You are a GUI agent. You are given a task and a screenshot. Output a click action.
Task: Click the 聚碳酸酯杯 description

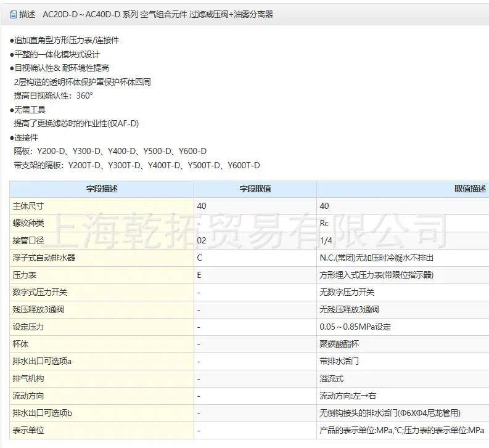[x=339, y=344]
